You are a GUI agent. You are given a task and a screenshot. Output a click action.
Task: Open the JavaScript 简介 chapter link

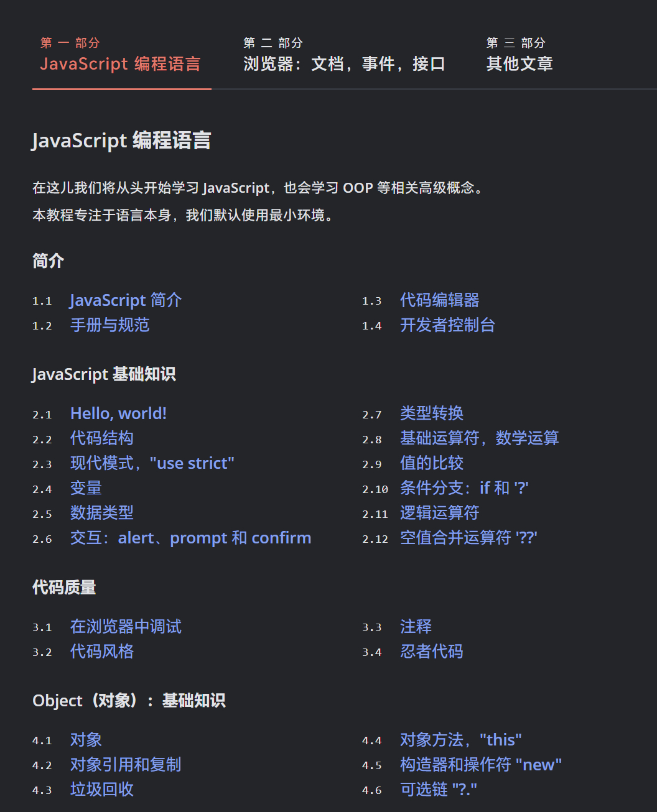point(126,300)
